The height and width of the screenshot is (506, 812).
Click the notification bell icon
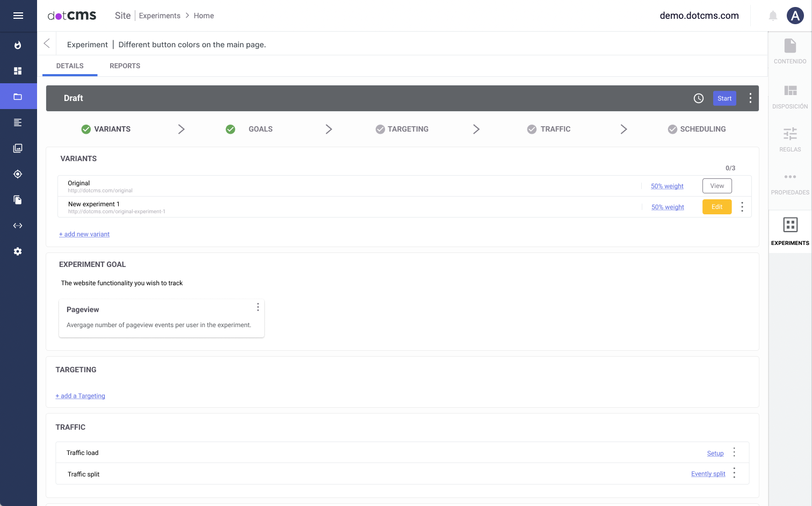(x=773, y=16)
